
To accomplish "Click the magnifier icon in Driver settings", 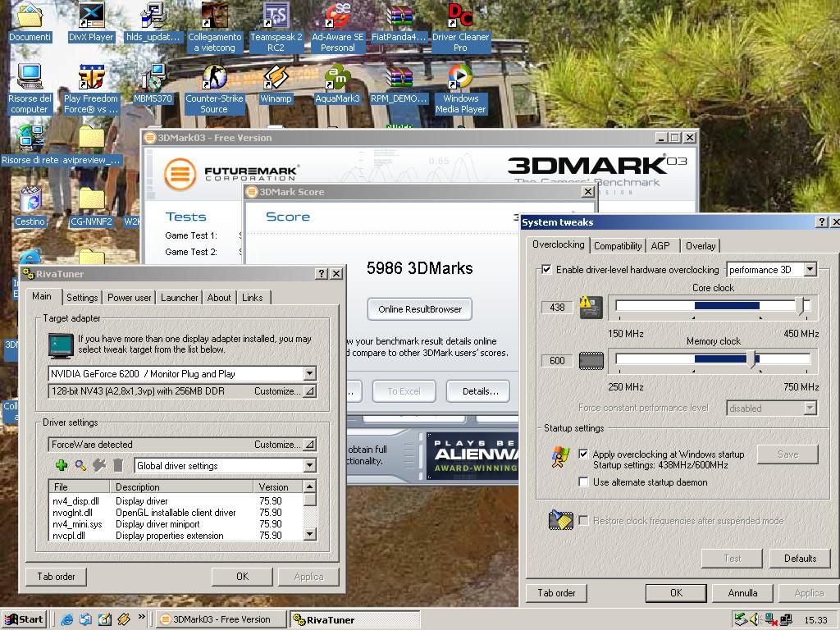I will 80,465.
